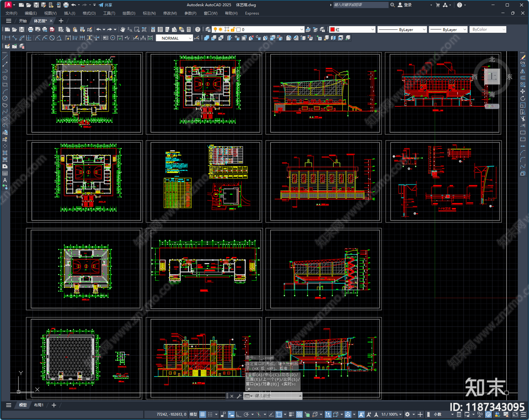Toggle the drawing grid display
The height and width of the screenshot is (420, 529).
pos(202,414)
